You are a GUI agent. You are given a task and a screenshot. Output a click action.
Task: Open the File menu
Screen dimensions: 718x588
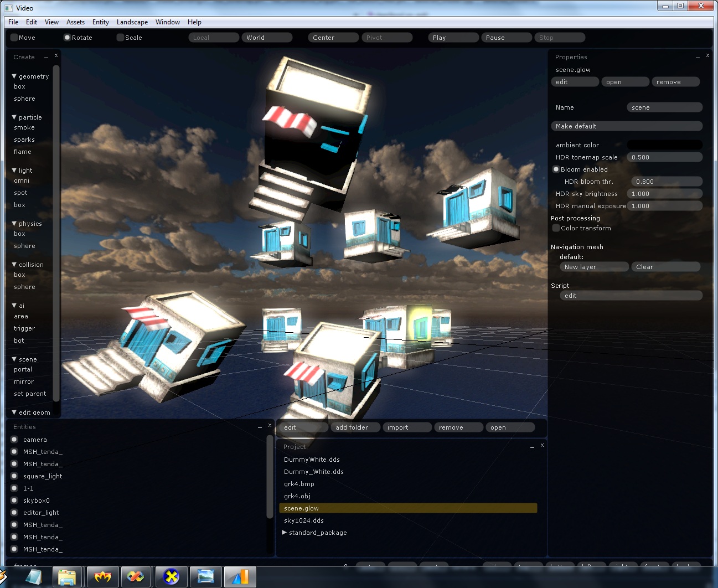[13, 22]
